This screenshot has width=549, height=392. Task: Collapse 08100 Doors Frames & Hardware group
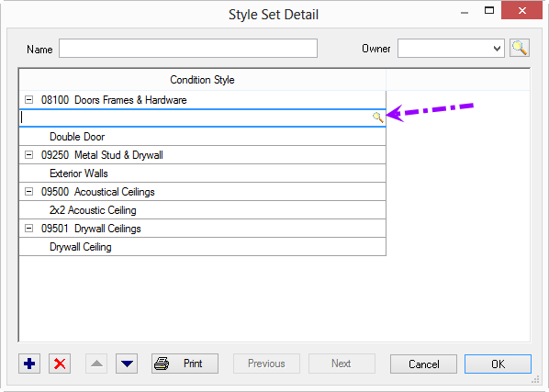[x=28, y=100]
